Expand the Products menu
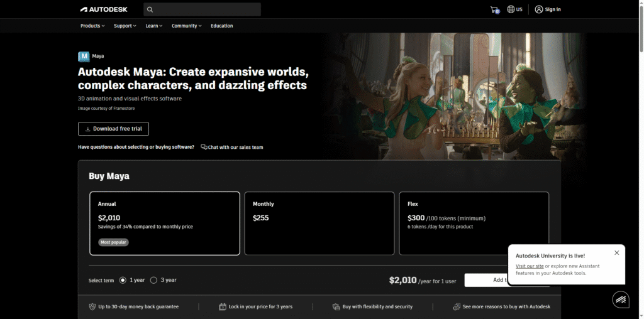Viewport: 644px width, 319px height. pyautogui.click(x=92, y=26)
